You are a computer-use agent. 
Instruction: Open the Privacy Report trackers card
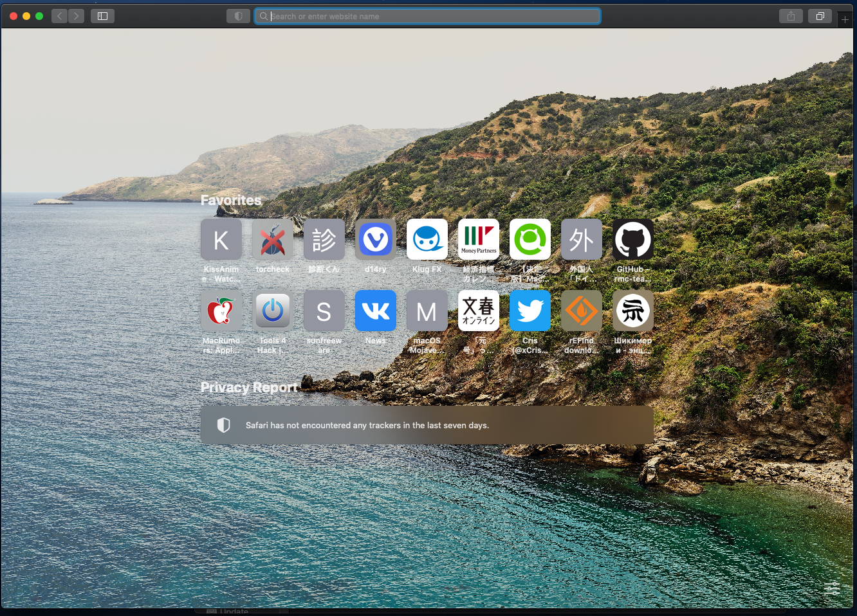427,425
